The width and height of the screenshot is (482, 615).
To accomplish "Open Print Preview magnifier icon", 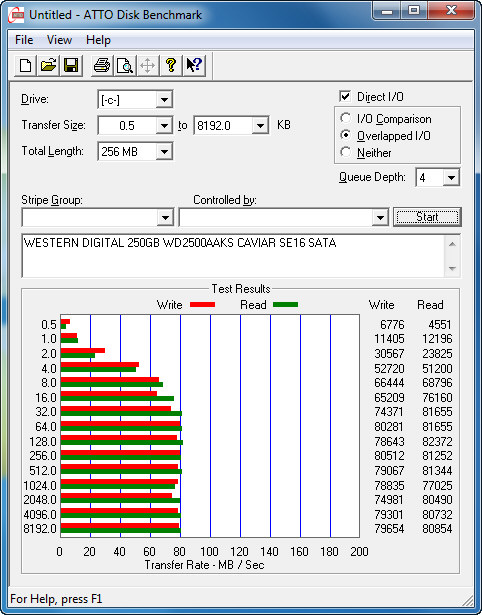I will [x=125, y=65].
